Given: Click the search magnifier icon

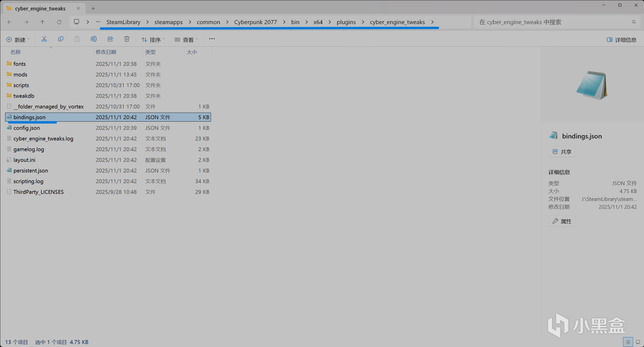Looking at the screenshot, I should point(634,22).
